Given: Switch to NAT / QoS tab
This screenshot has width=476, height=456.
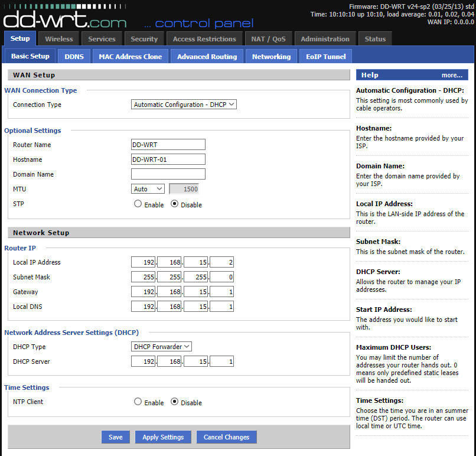Looking at the screenshot, I should 268,39.
